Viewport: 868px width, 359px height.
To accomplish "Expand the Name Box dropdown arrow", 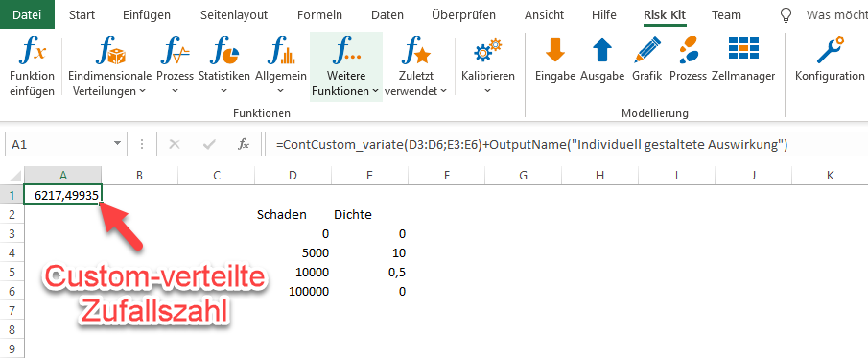I will [x=117, y=144].
